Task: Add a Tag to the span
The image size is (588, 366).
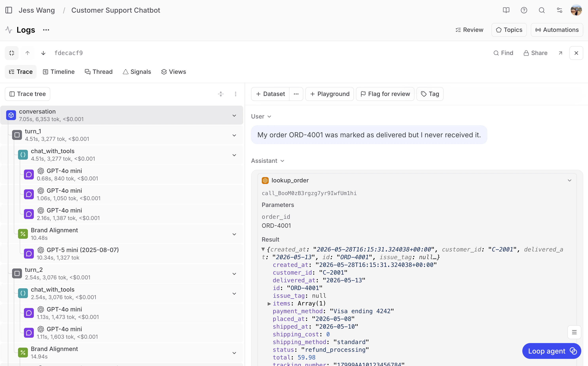Action: coord(430,94)
